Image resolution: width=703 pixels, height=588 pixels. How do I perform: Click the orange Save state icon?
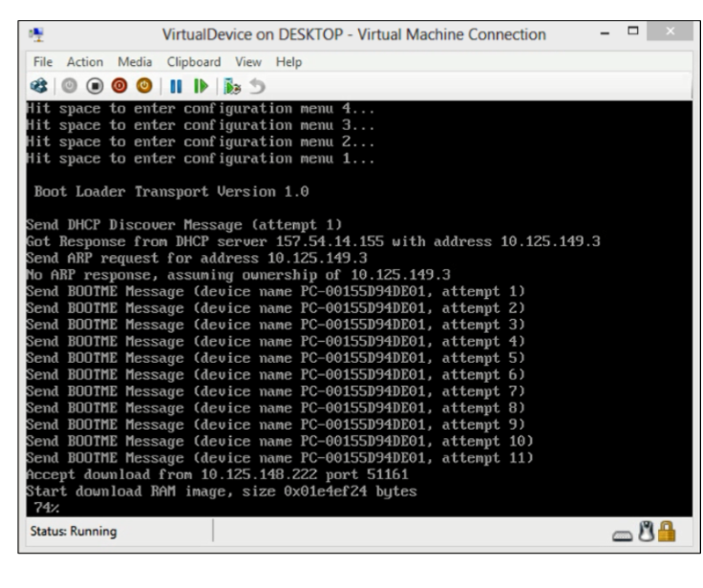point(144,86)
